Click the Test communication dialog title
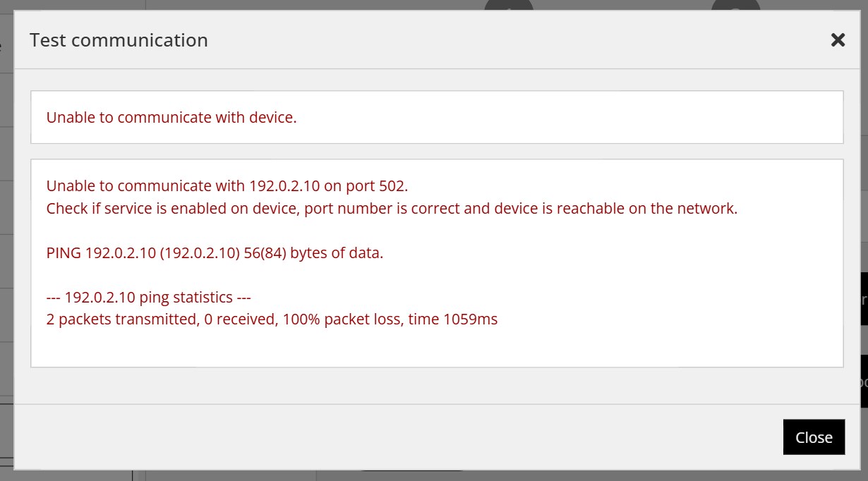 point(119,40)
